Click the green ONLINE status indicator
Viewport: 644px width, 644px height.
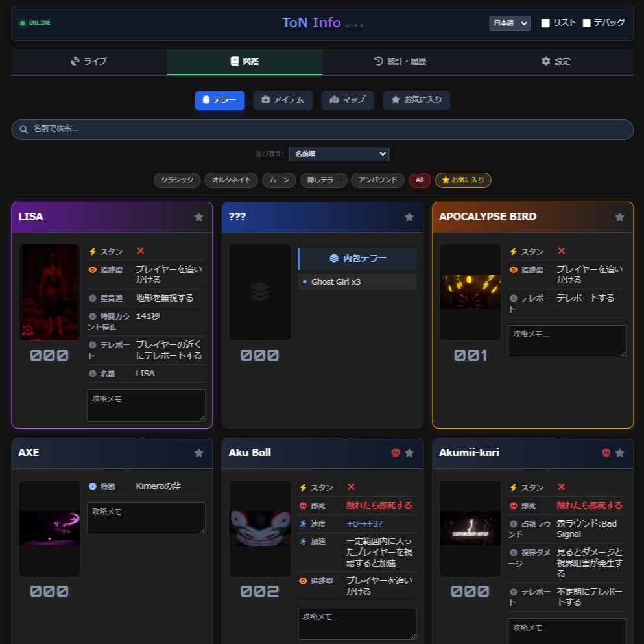[34, 23]
